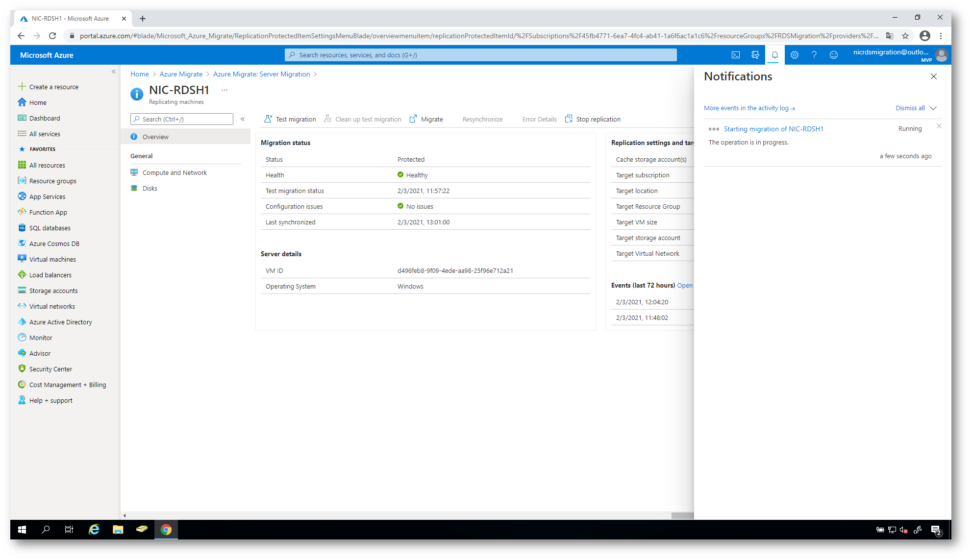Collapse the left portal sidebar
Image resolution: width=972 pixels, height=560 pixels.
pyautogui.click(x=114, y=72)
